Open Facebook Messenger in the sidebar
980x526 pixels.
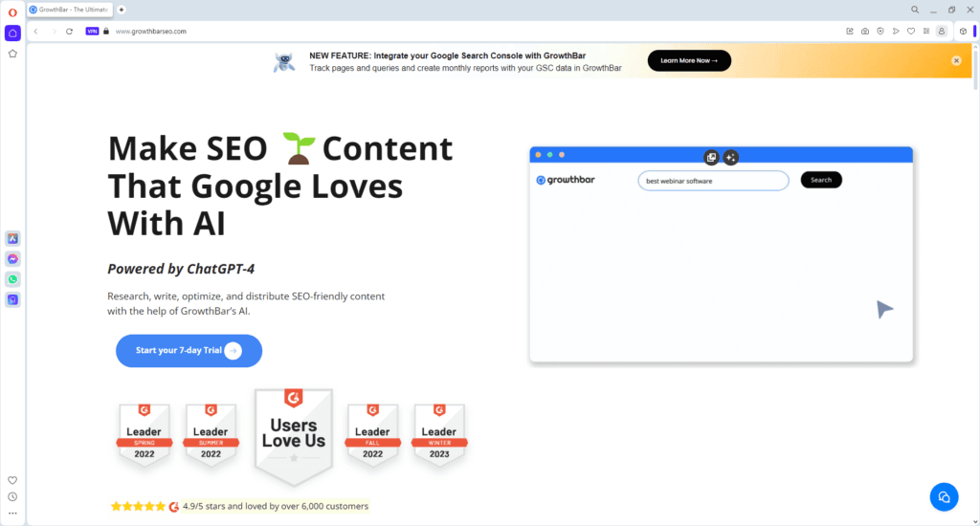tap(12, 259)
